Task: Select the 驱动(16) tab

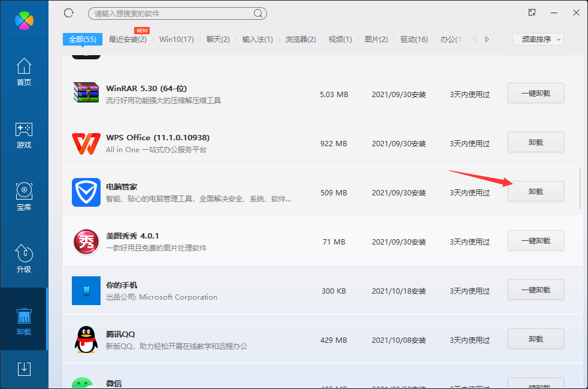Action: click(414, 40)
